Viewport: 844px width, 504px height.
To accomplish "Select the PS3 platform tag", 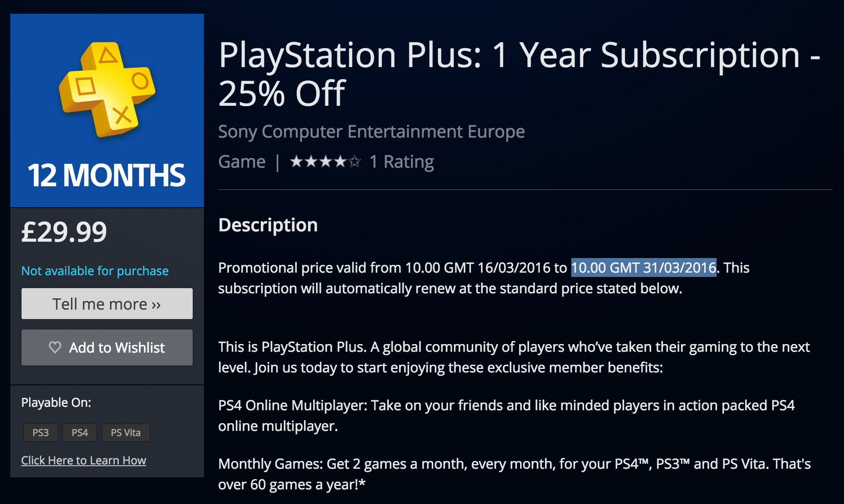I will click(40, 433).
